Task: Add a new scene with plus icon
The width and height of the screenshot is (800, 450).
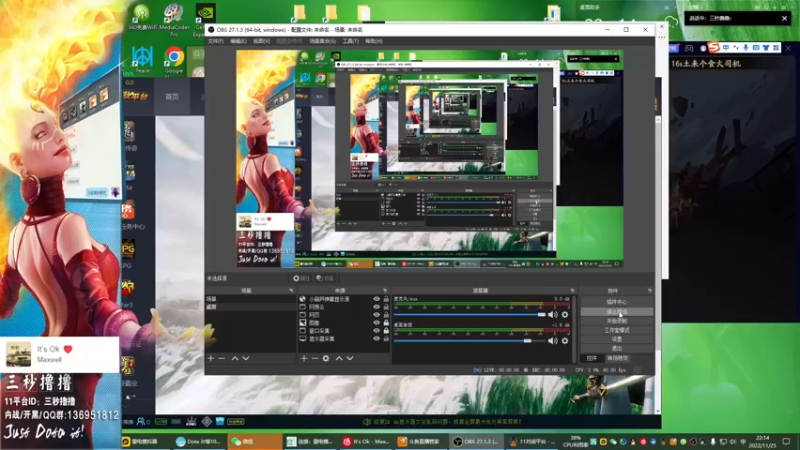Action: pyautogui.click(x=211, y=358)
